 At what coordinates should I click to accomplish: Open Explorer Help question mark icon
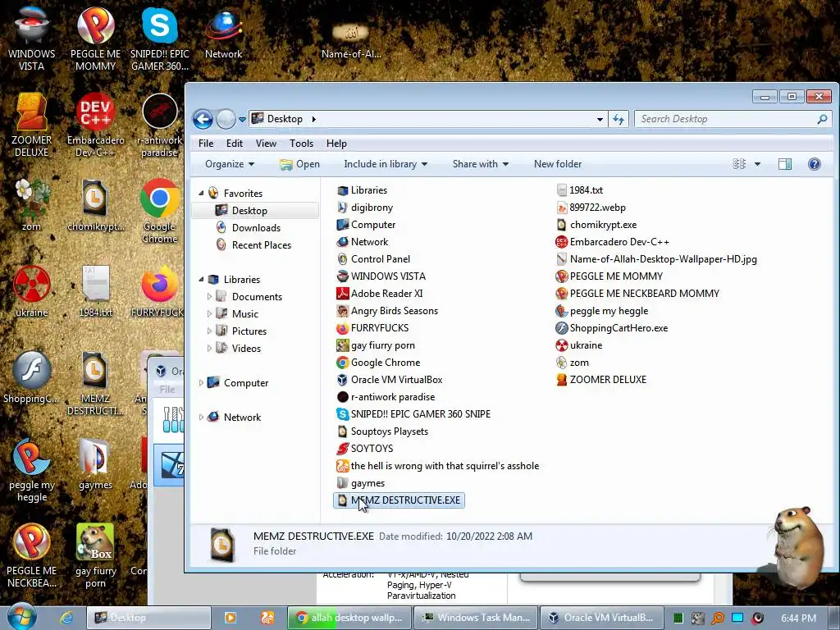pos(815,164)
